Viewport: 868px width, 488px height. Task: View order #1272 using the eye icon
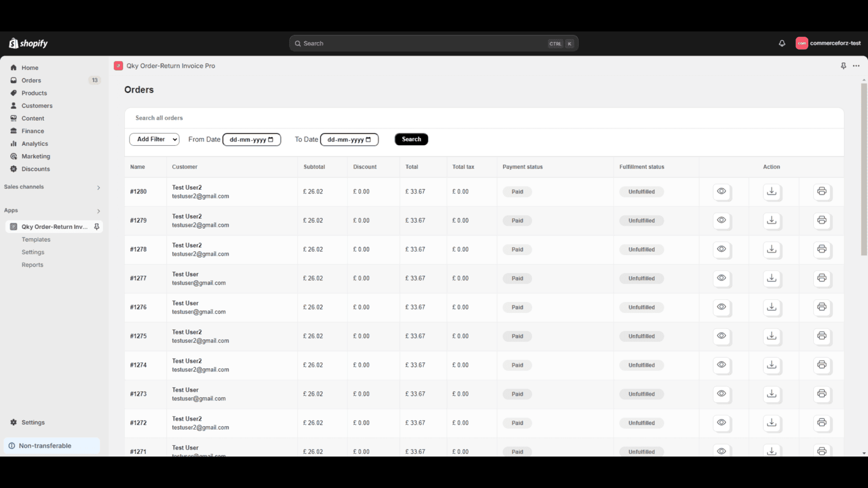pyautogui.click(x=722, y=423)
